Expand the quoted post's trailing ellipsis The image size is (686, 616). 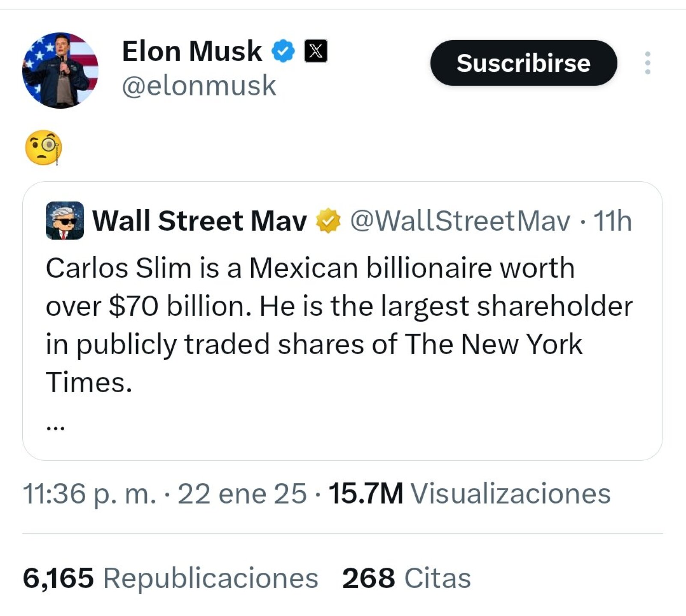pos(55,427)
